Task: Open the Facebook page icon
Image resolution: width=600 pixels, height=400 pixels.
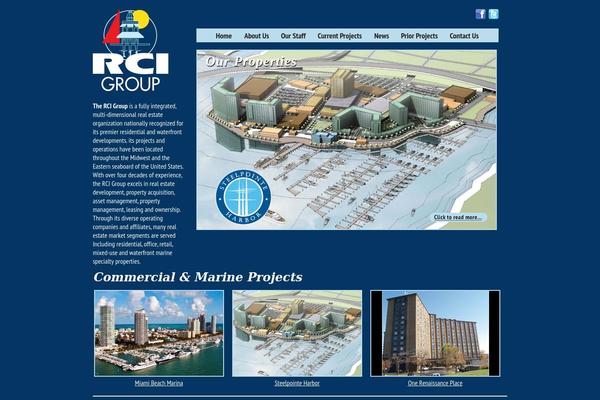Action: coord(481,14)
